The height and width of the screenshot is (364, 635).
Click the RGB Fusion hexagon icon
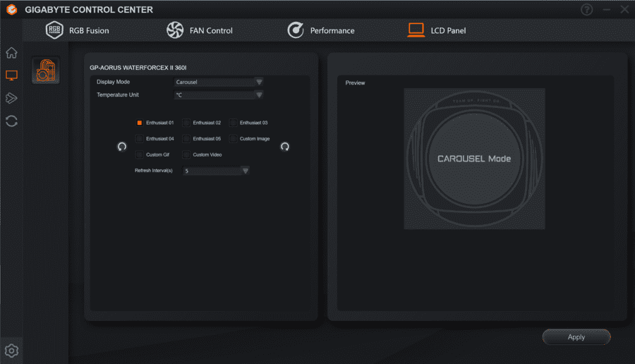pyautogui.click(x=54, y=30)
